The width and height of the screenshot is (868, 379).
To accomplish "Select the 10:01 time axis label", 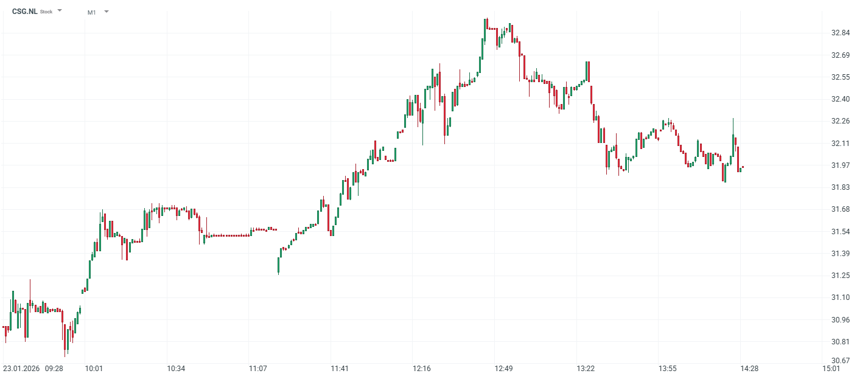I will [x=94, y=369].
